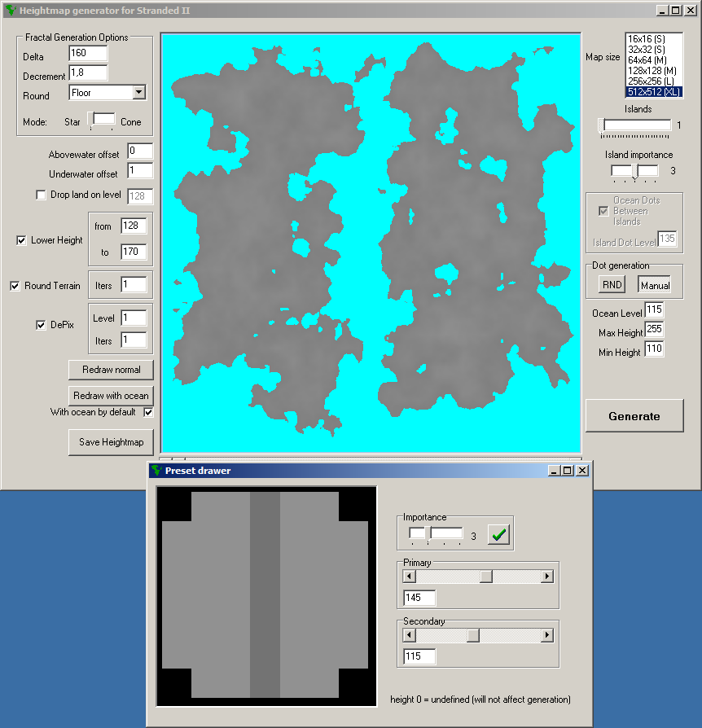
Task: Click the dark center stripe in preset canvas
Action: [265, 595]
